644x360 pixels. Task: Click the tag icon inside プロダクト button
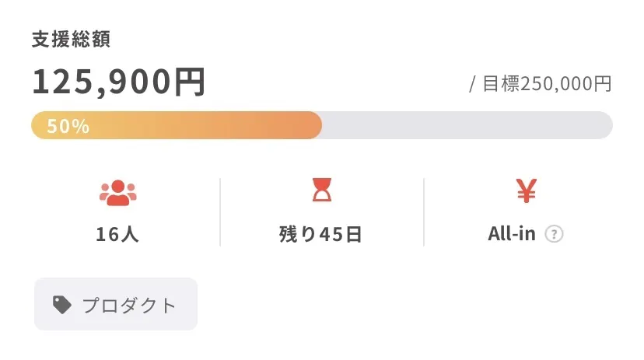point(62,305)
